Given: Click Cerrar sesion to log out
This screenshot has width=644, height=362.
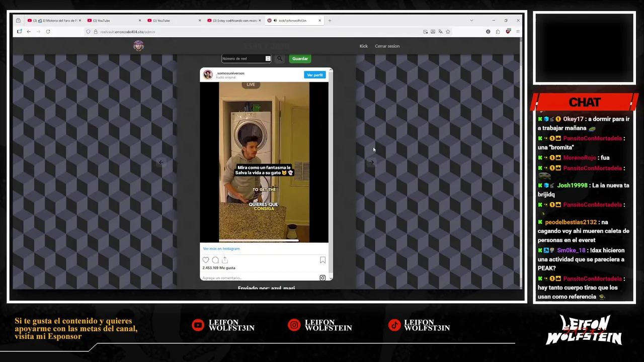Looking at the screenshot, I should (387, 46).
